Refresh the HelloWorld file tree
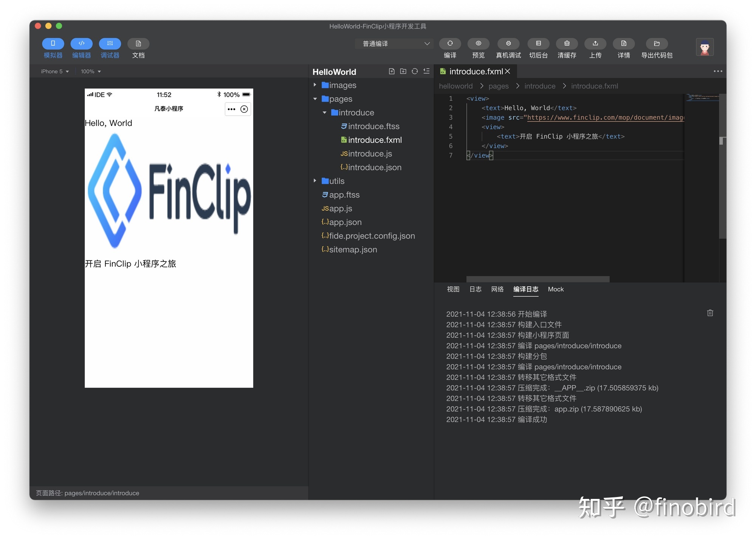This screenshot has width=756, height=539. 415,71
